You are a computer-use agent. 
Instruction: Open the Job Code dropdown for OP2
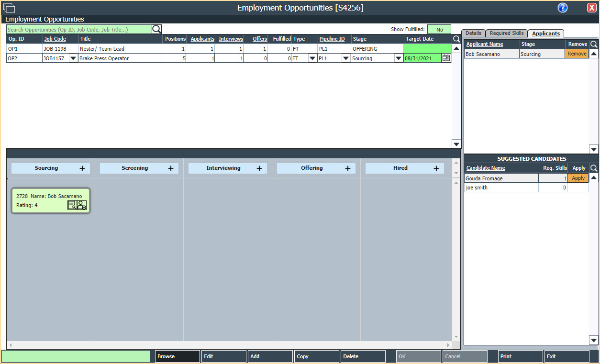coord(73,57)
